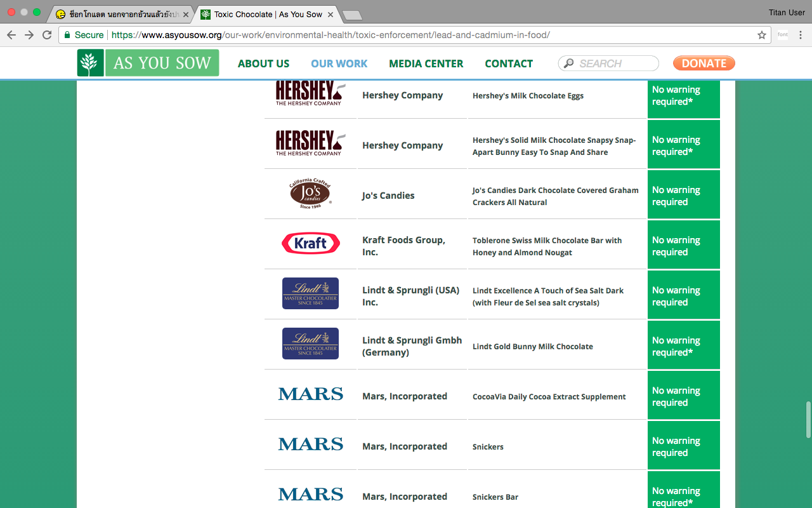Viewport: 812px width, 508px height.
Task: Click the DONATE button
Action: [704, 63]
